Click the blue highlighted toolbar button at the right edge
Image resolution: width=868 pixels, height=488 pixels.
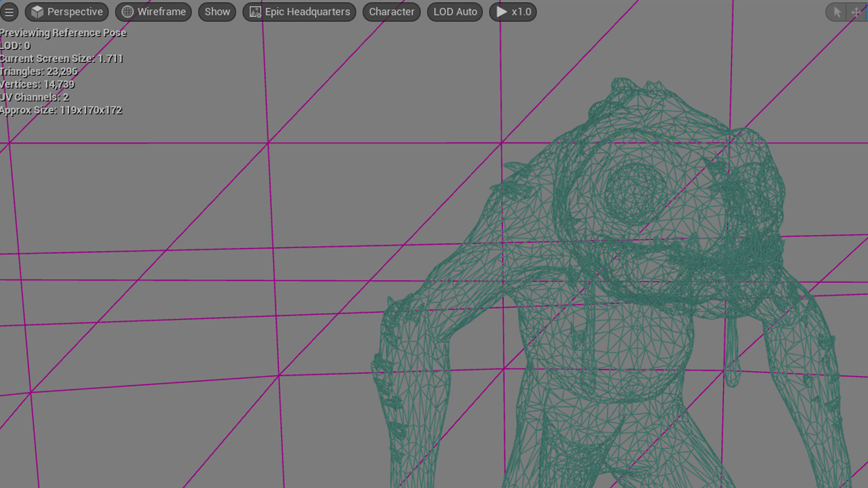866,12
